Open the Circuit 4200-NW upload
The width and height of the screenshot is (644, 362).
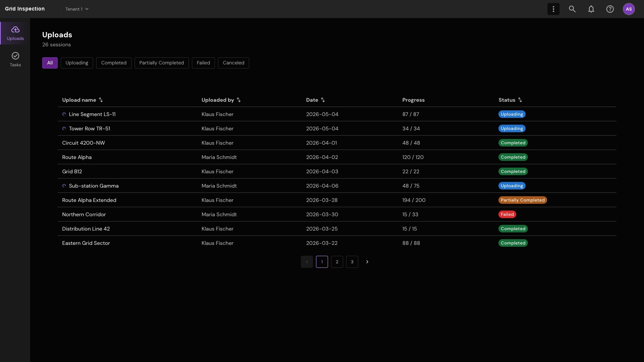(83, 143)
